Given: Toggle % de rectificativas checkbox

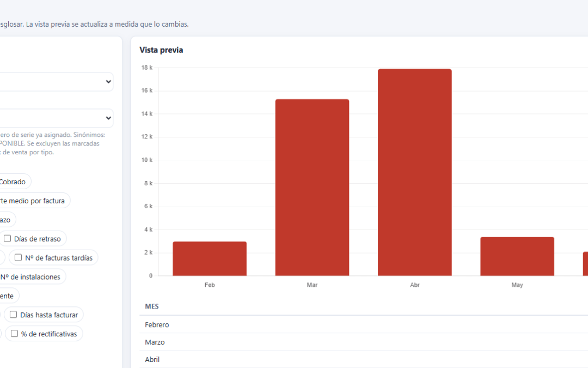Looking at the screenshot, I should tap(14, 334).
